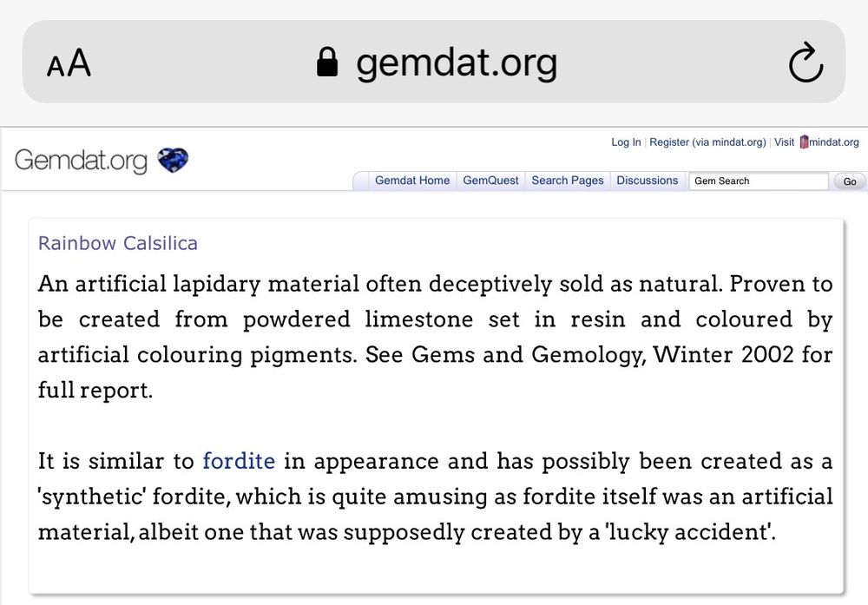
Task: Reload the page with the refresh arrow
Action: pyautogui.click(x=805, y=63)
